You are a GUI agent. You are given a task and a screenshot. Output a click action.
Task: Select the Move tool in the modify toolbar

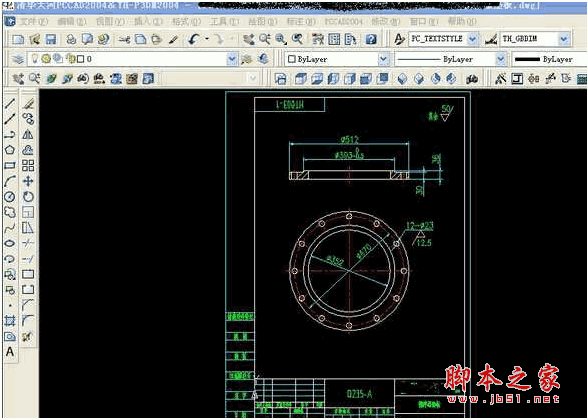click(x=28, y=181)
